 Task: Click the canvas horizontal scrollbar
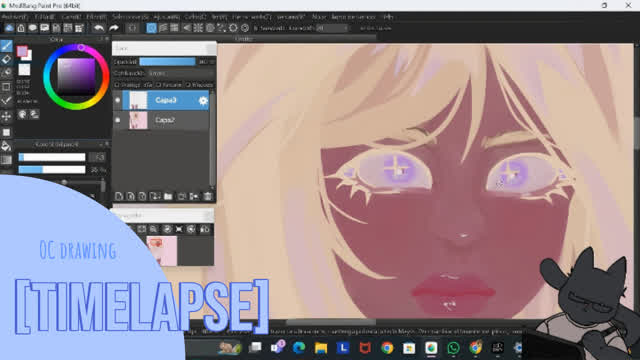(x=331, y=322)
